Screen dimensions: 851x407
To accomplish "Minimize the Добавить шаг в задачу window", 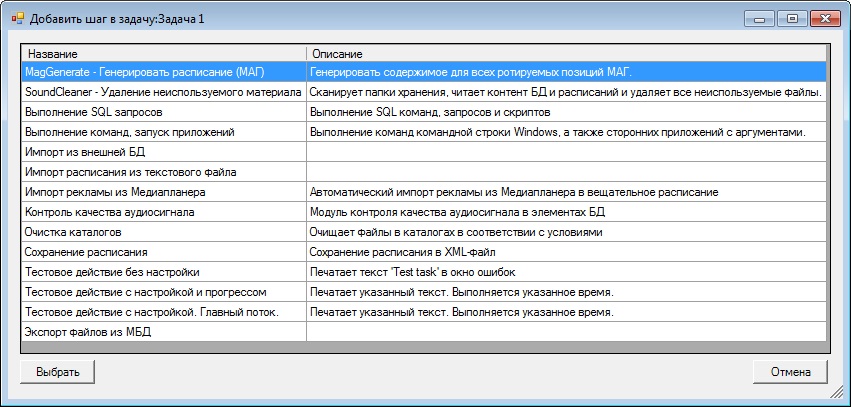I will (760, 19).
